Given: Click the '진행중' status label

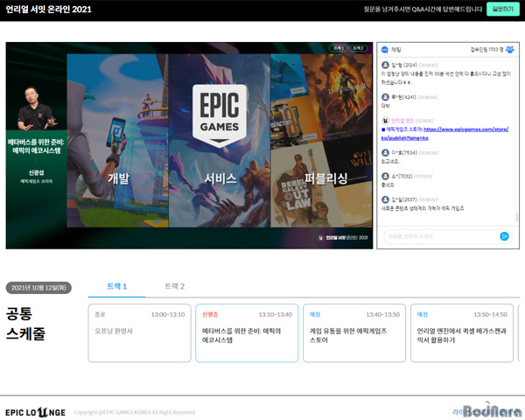Looking at the screenshot, I should (210, 314).
